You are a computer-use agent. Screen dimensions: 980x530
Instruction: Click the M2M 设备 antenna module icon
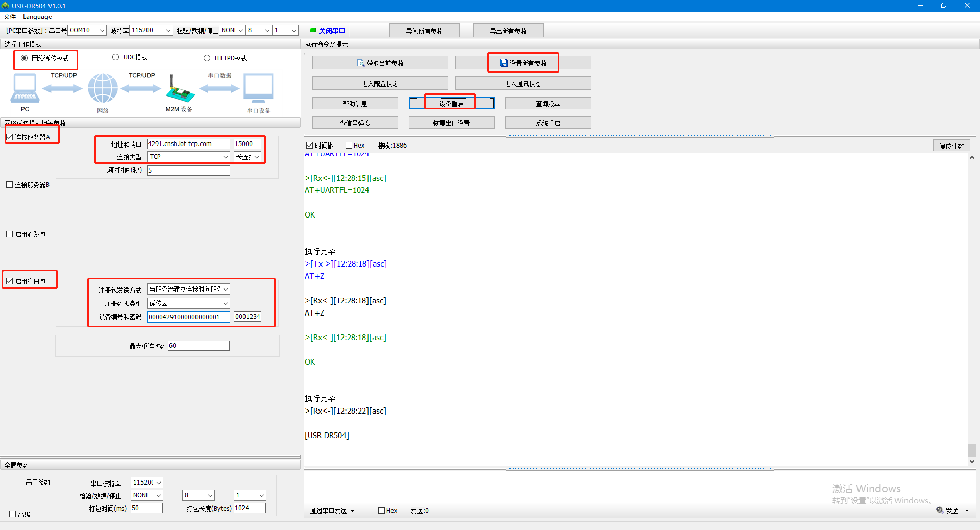pos(179,89)
